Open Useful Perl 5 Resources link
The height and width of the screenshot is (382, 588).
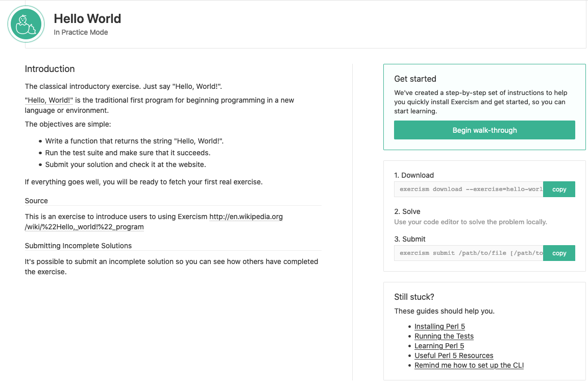[454, 356]
